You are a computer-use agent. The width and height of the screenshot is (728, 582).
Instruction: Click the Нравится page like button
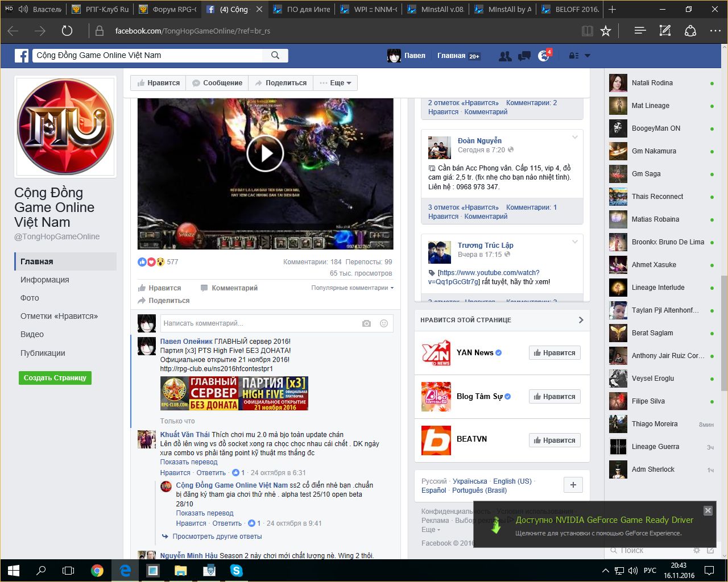pos(158,83)
